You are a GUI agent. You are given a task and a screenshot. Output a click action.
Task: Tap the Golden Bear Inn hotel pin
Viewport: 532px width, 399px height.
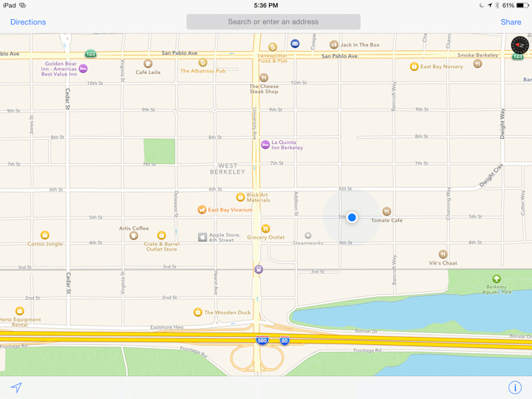pyautogui.click(x=83, y=69)
